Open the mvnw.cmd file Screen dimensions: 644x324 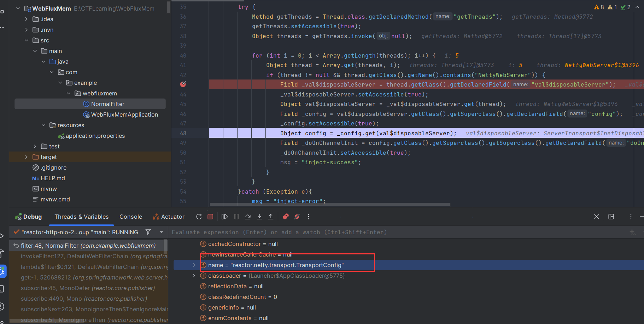51,199
